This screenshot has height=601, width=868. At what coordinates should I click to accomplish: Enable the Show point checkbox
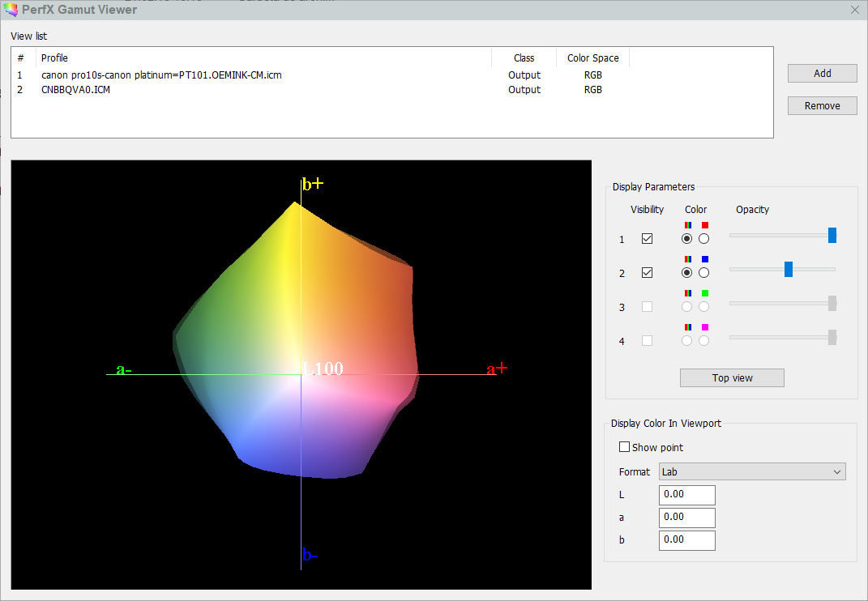625,447
